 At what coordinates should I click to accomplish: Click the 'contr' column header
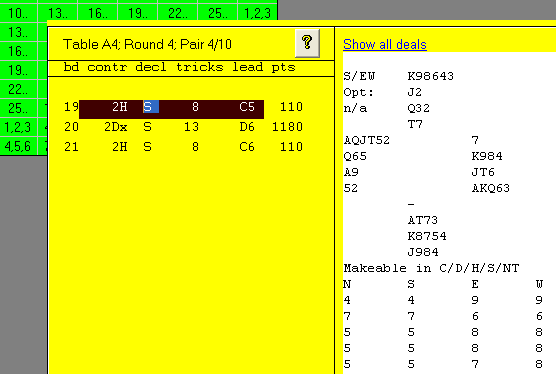click(x=107, y=67)
